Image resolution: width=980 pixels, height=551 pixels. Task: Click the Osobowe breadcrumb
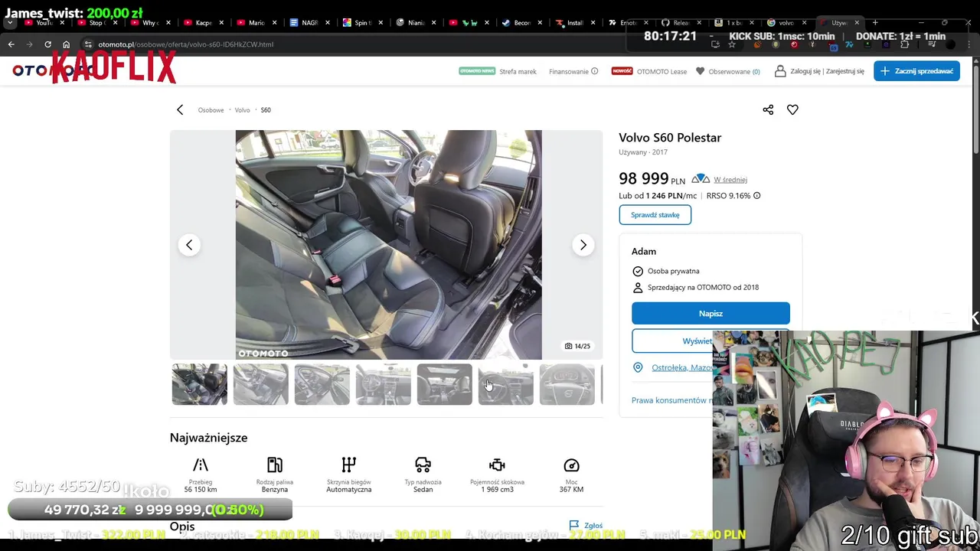click(211, 110)
